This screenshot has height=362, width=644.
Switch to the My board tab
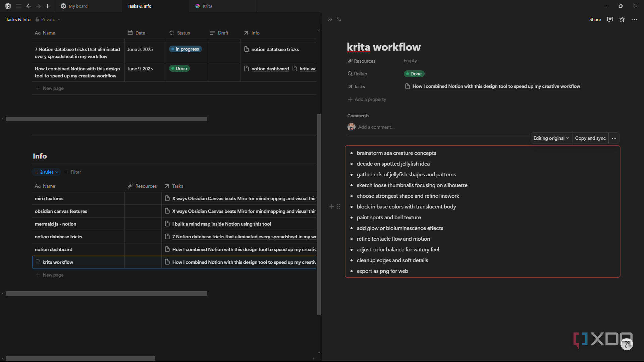tap(88, 6)
